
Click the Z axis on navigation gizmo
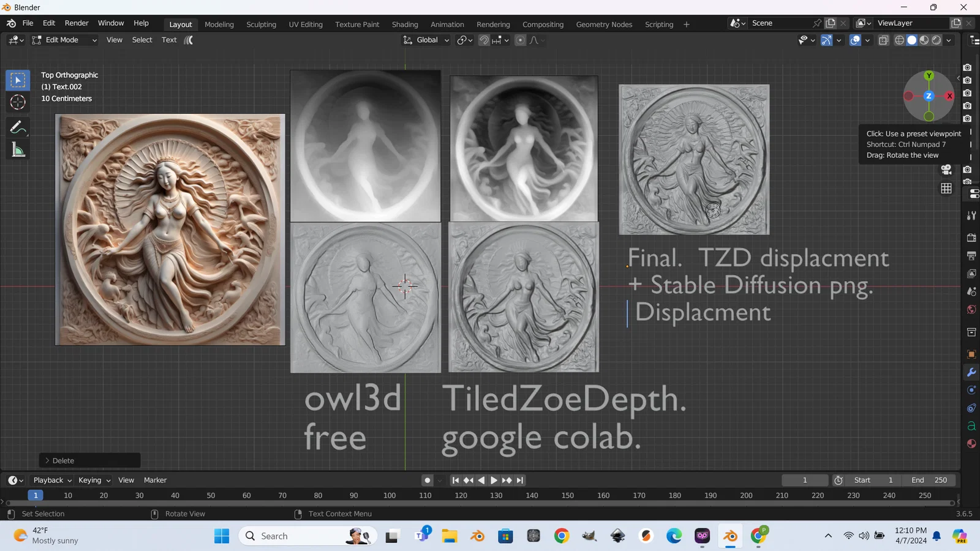(x=929, y=96)
